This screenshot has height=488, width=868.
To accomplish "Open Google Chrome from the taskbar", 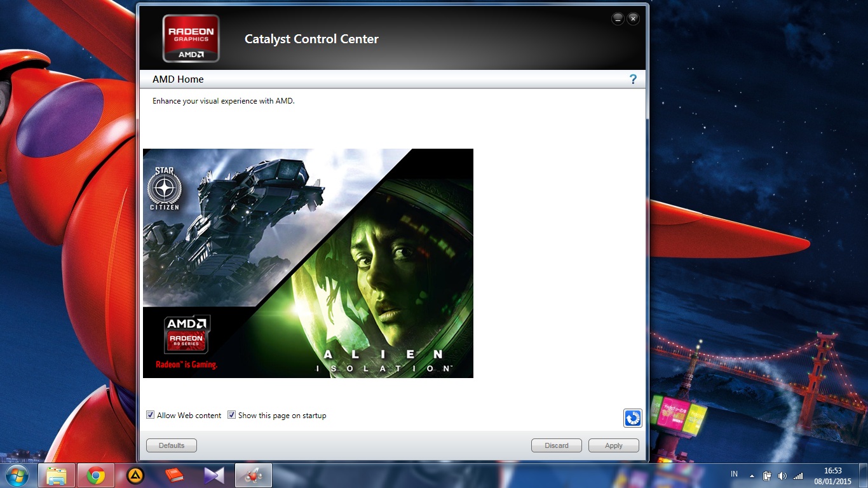I will pyautogui.click(x=96, y=475).
